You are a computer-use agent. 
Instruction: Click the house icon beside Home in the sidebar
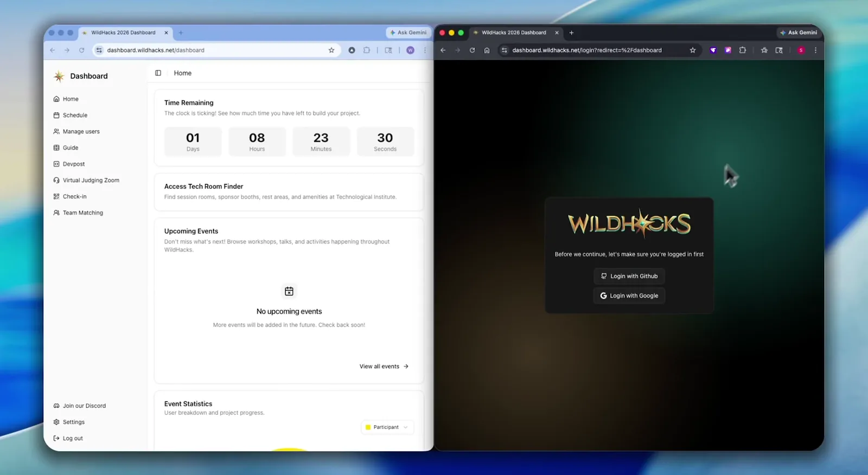pyautogui.click(x=56, y=99)
